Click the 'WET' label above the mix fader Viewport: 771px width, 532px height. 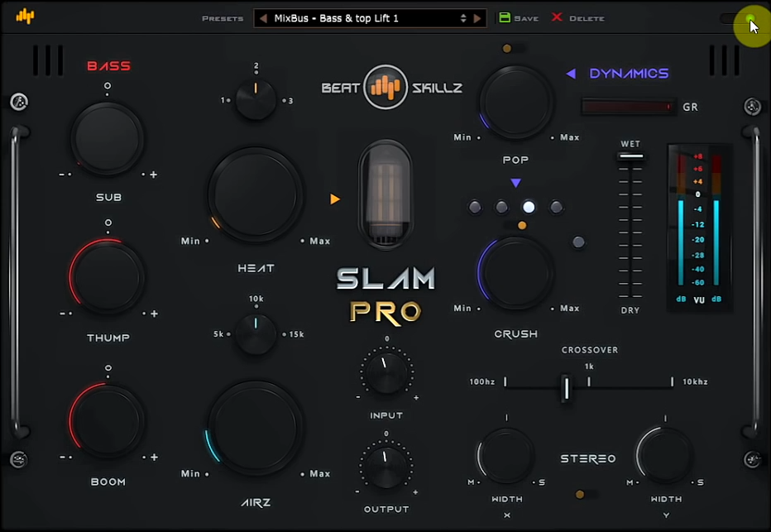pyautogui.click(x=630, y=144)
